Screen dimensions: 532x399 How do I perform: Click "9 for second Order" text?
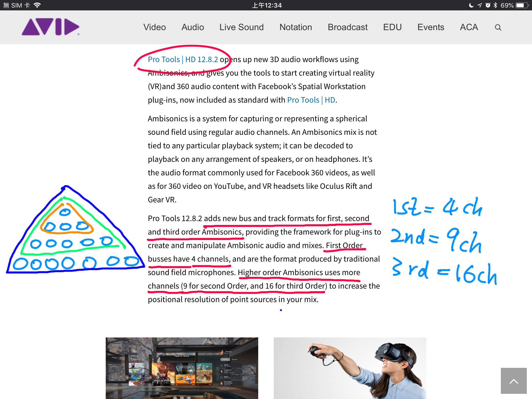[x=215, y=286]
